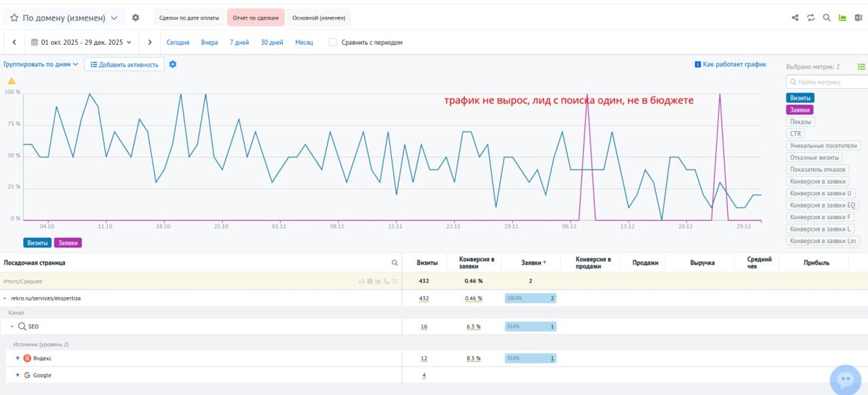Open the По домену report dropdown

click(64, 18)
